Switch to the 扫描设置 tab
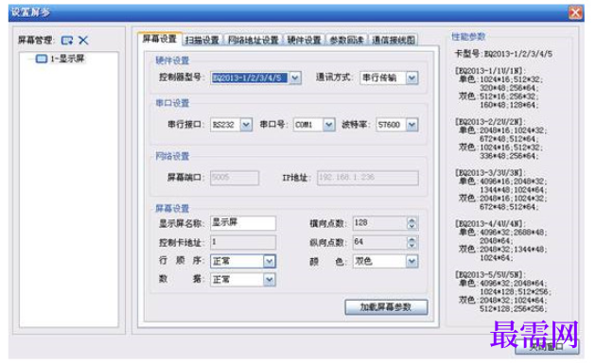The width and height of the screenshot is (596, 364). pos(202,40)
